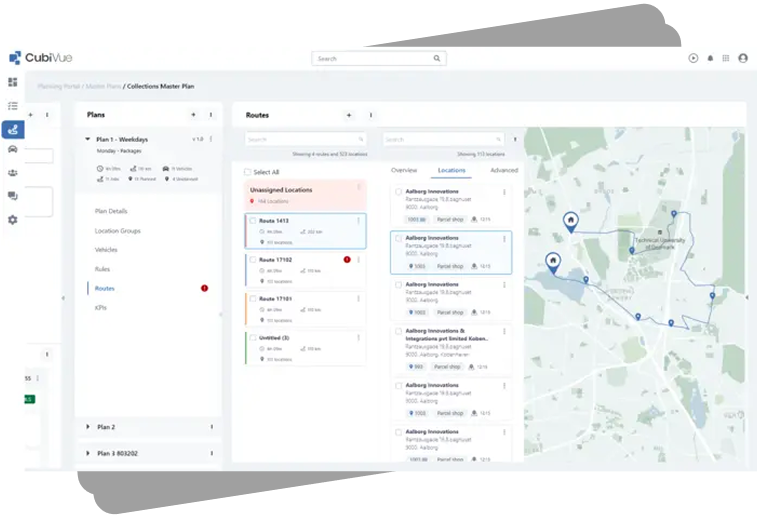Open KPIs in the plan menu
The height and width of the screenshot is (518, 758).
click(x=101, y=308)
